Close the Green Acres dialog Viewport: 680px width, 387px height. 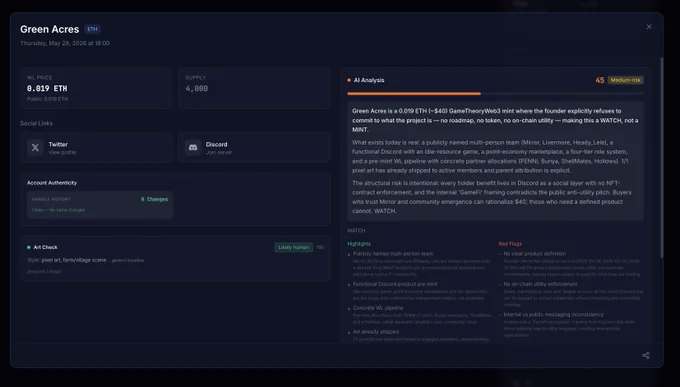click(x=649, y=27)
